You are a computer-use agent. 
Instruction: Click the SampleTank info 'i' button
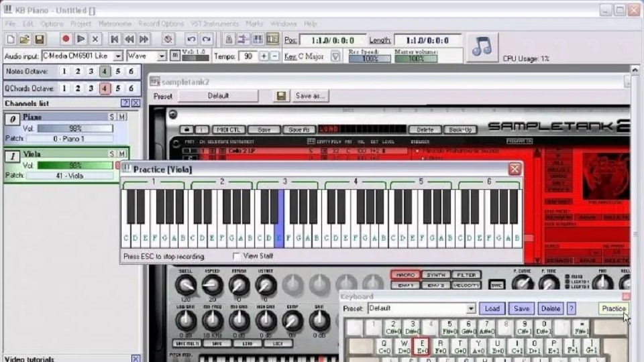(x=201, y=129)
